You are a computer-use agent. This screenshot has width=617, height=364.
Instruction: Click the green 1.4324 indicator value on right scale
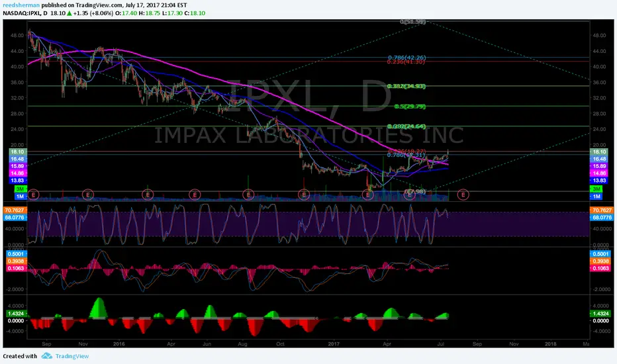pyautogui.click(x=600, y=314)
